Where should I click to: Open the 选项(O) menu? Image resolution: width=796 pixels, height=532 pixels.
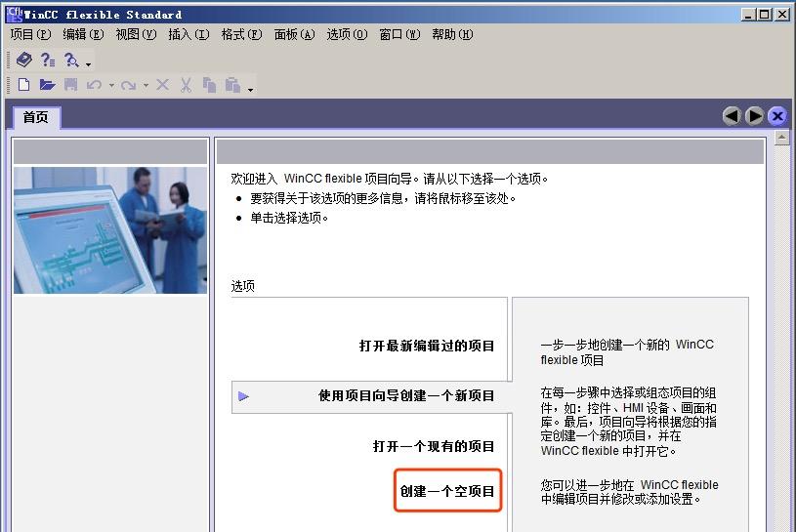(x=347, y=34)
